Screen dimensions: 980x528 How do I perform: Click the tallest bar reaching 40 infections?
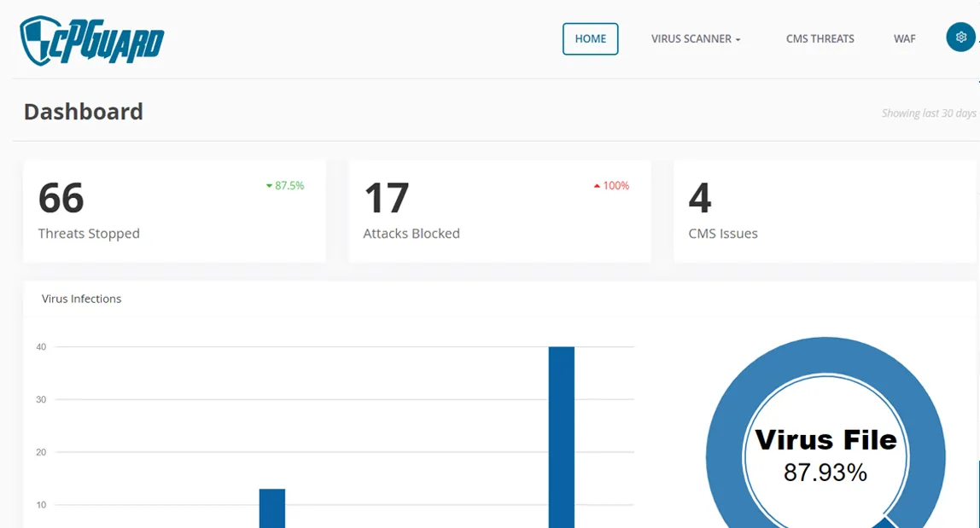click(561, 438)
